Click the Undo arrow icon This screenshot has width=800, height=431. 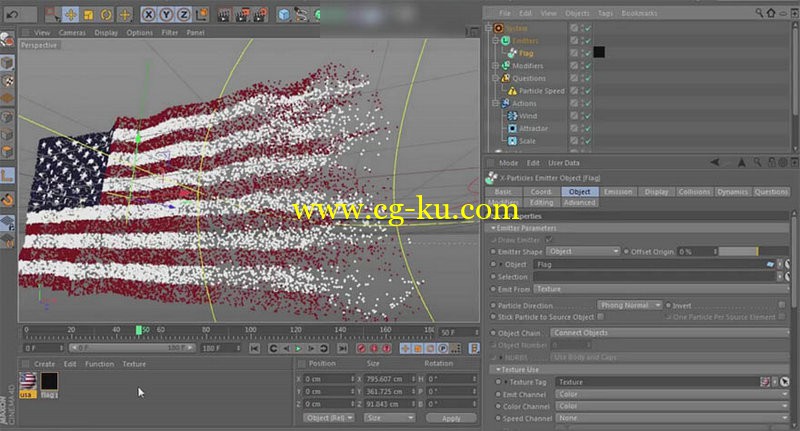[13, 15]
